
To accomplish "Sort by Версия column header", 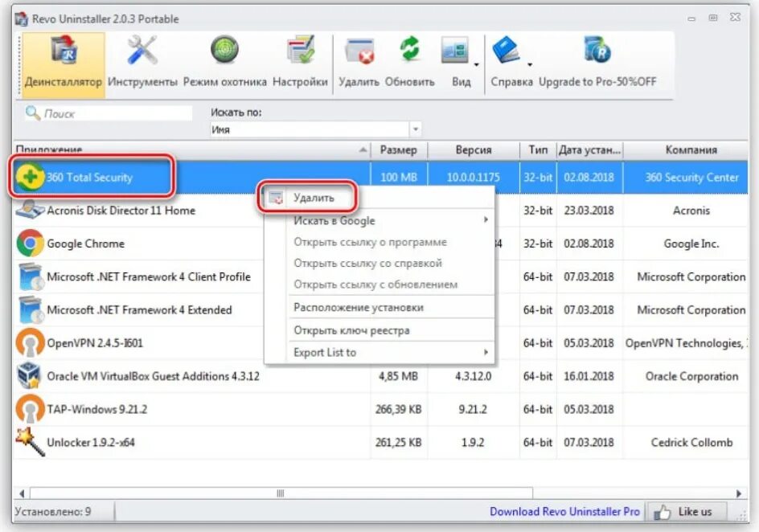I will pyautogui.click(x=474, y=150).
